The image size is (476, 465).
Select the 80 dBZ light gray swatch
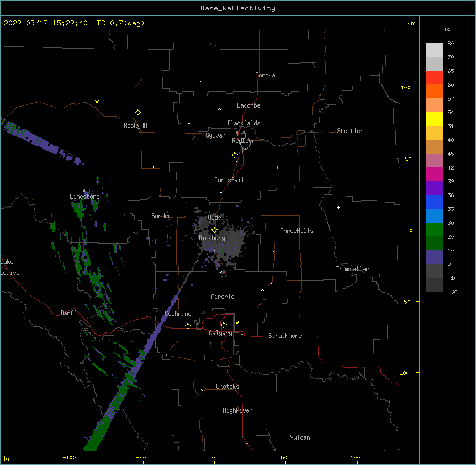pos(434,50)
